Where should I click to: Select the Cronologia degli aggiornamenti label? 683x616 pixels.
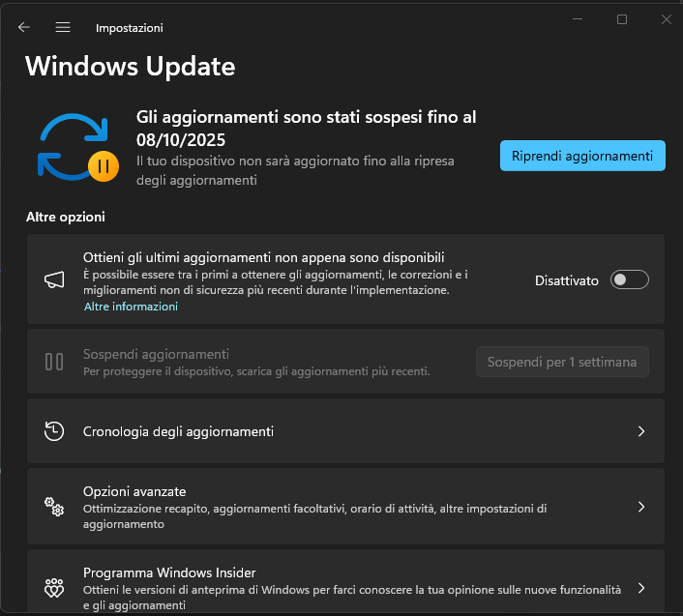point(178,431)
